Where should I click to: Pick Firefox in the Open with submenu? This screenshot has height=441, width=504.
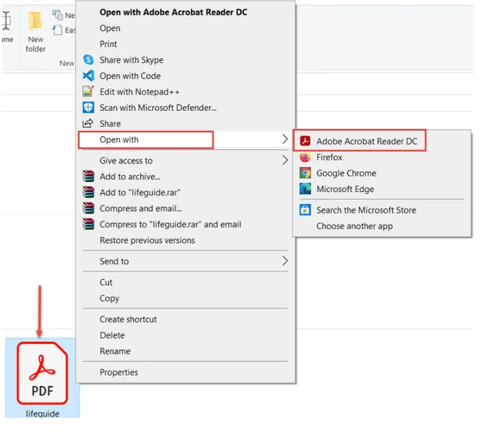pyautogui.click(x=382, y=157)
